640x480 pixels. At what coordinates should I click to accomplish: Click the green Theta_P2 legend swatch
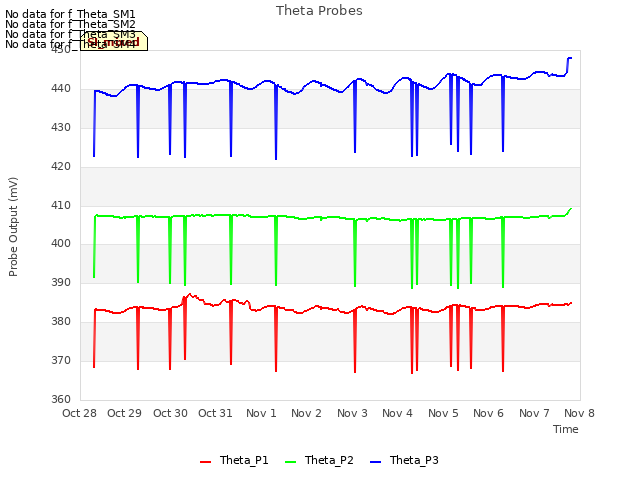click(290, 462)
